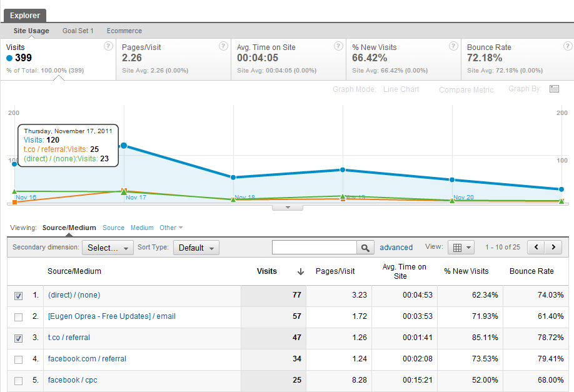Open the Secondary dimension Select dropdown
The width and height of the screenshot is (574, 392).
click(108, 248)
